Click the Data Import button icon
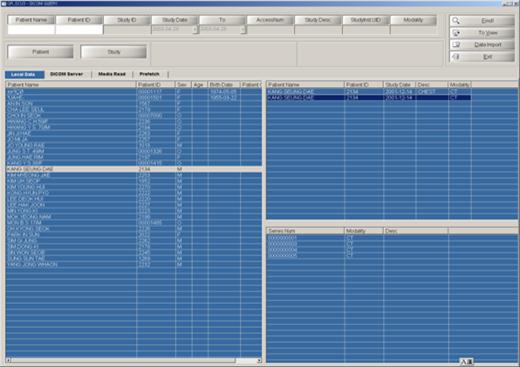The image size is (520, 367). pos(456,45)
